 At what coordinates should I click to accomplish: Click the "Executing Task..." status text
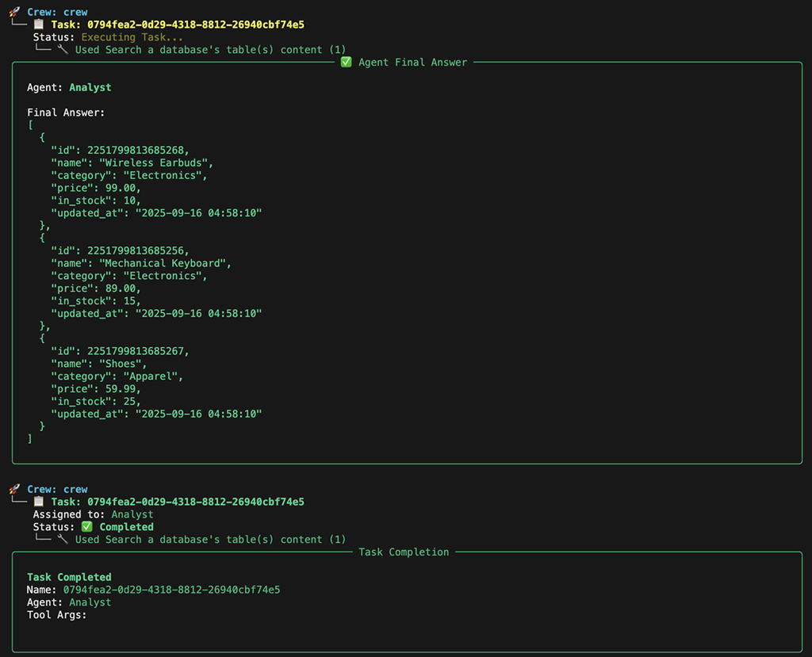pos(132,37)
